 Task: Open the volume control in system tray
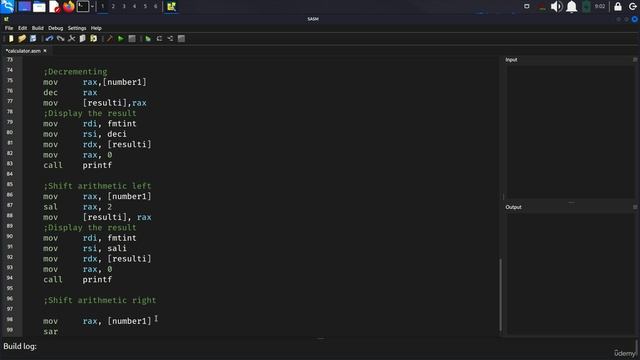pyautogui.click(x=556, y=7)
